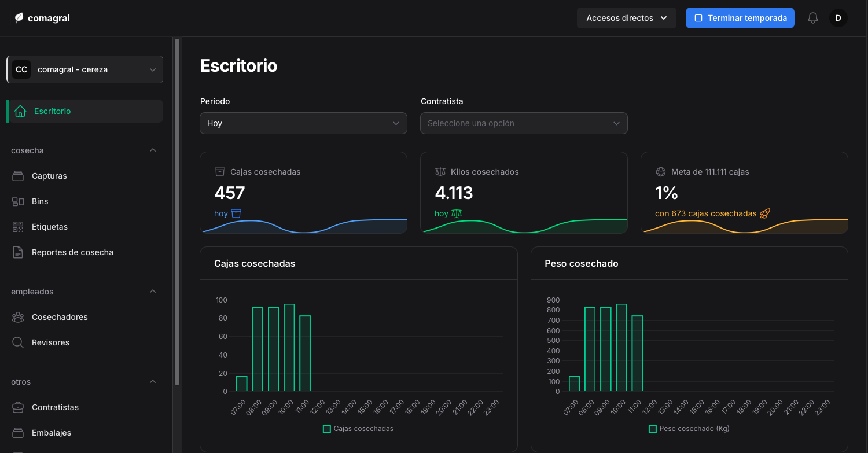
Task: Collapse the empleados sidebar section
Action: pyautogui.click(x=153, y=292)
